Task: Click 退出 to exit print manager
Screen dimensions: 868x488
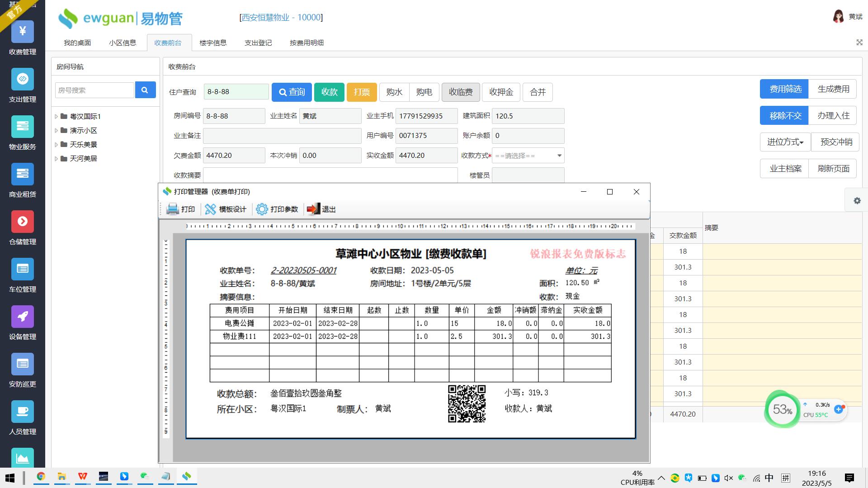Action: point(321,209)
